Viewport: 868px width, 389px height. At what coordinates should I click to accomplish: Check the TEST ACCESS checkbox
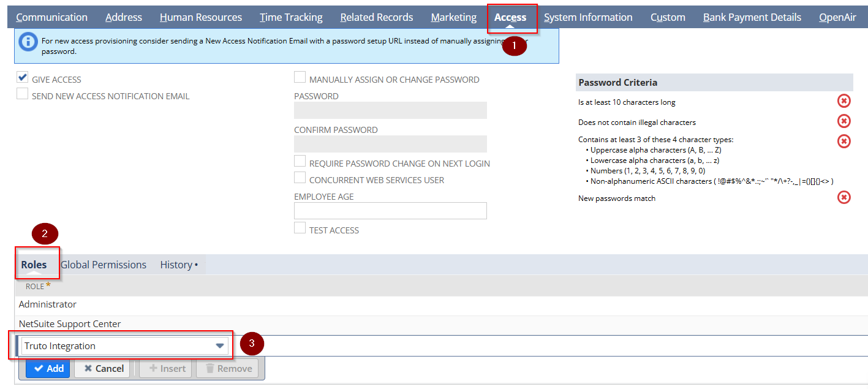pos(300,227)
